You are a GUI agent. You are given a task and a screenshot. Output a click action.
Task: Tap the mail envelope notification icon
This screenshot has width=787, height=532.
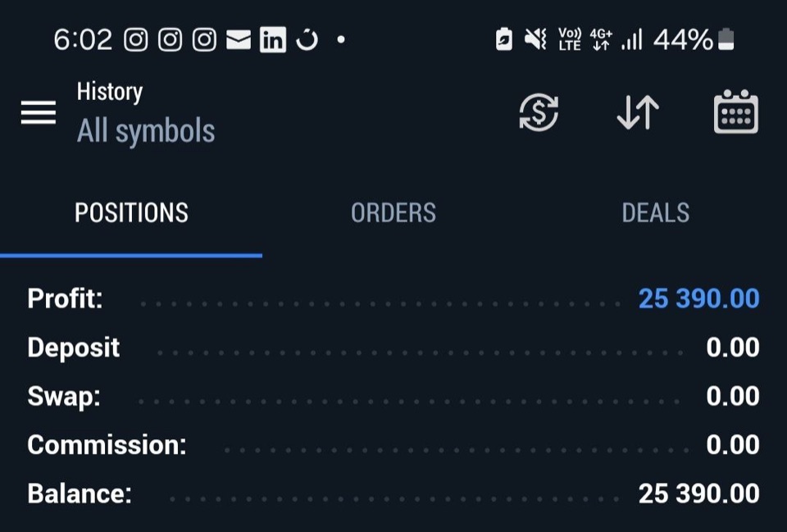point(239,39)
